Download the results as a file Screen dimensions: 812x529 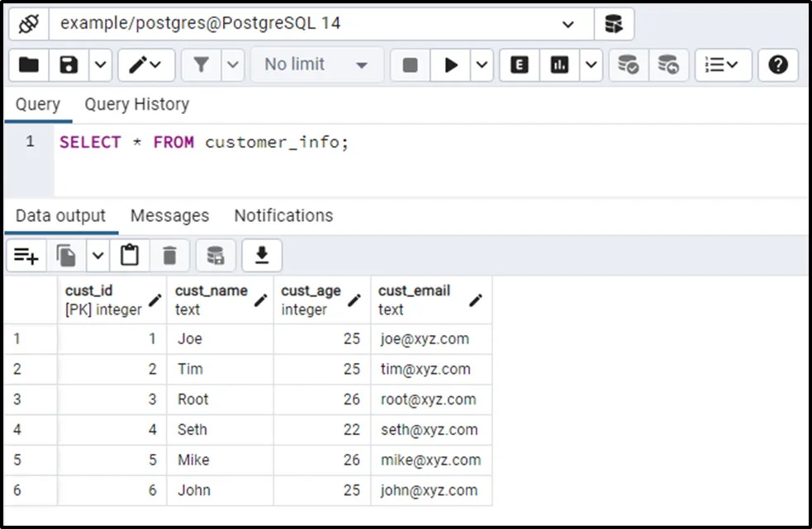pos(262,256)
